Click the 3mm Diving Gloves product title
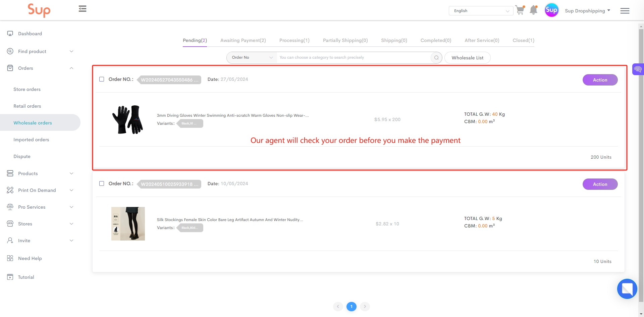This screenshot has height=317, width=644. click(x=233, y=115)
